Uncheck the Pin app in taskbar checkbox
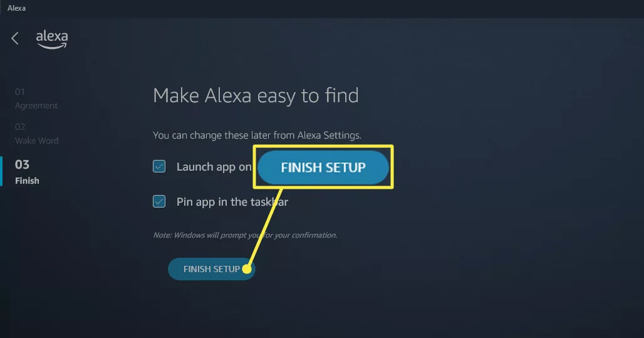 159,201
